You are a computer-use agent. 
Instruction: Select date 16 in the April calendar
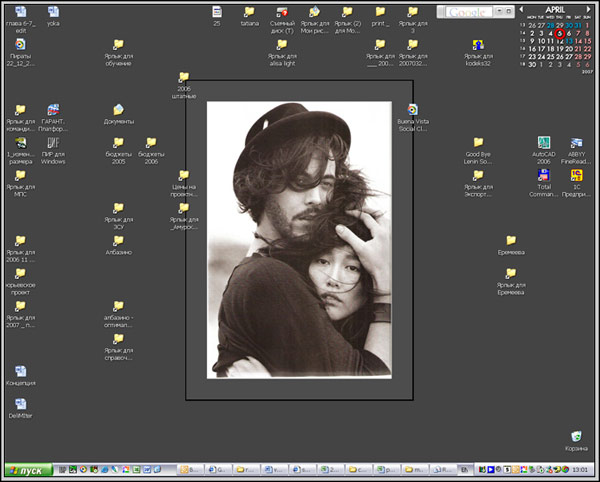point(532,49)
